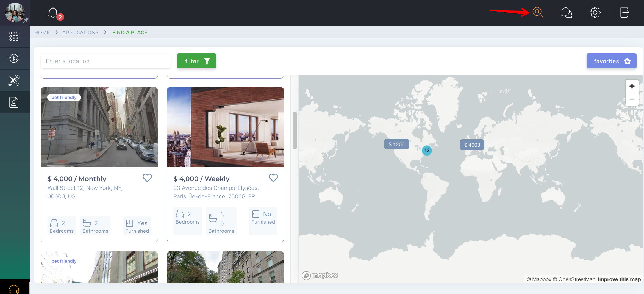Open the favorites button

pos(611,61)
